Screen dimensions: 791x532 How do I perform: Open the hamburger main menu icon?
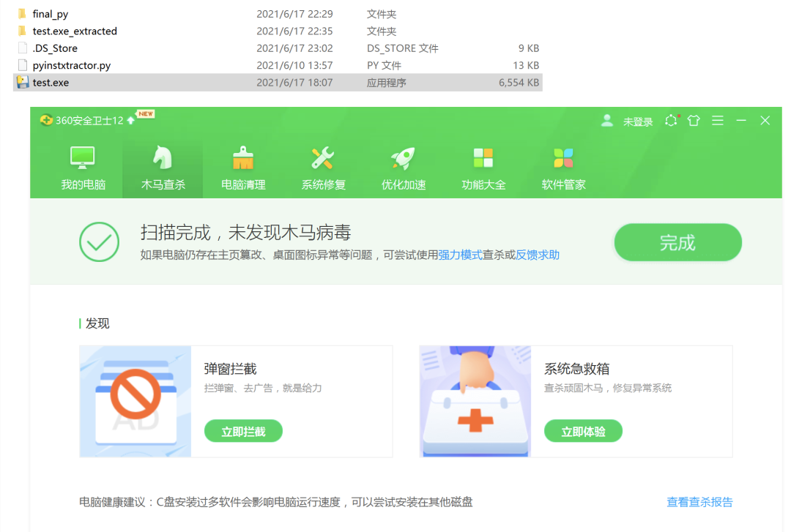717,121
